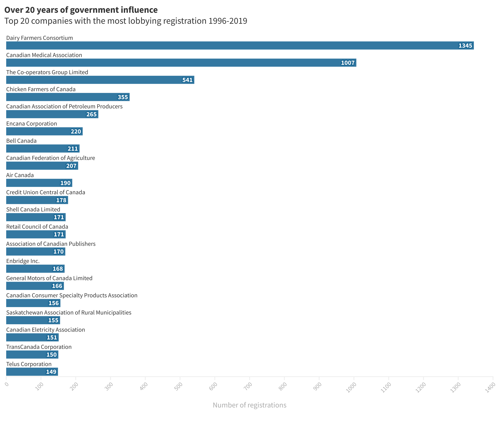Click Credit Union Central of Canada label

[x=46, y=192]
